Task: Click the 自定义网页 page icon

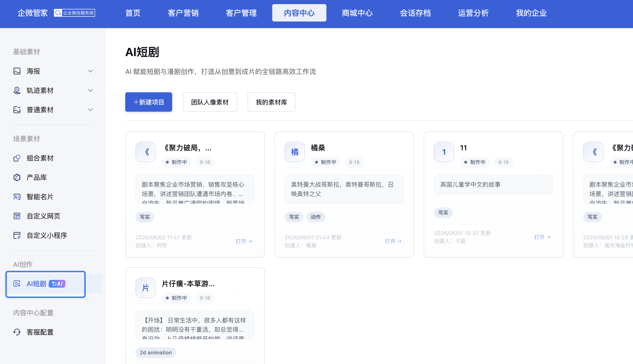Action: click(x=17, y=216)
